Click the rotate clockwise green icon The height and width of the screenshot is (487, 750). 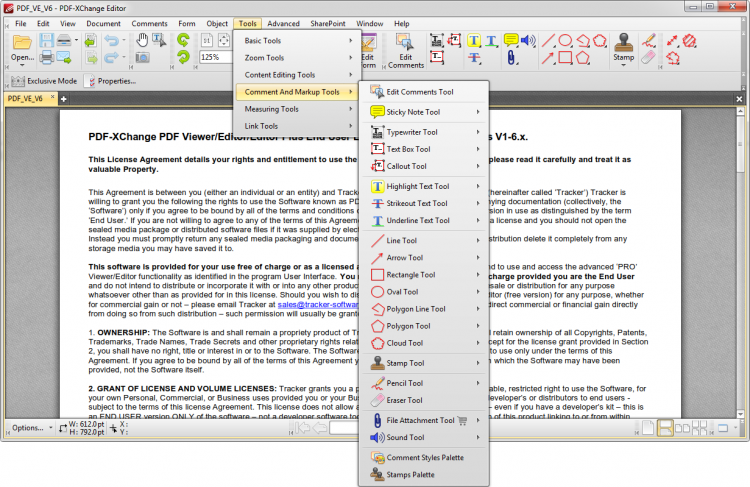click(x=183, y=58)
